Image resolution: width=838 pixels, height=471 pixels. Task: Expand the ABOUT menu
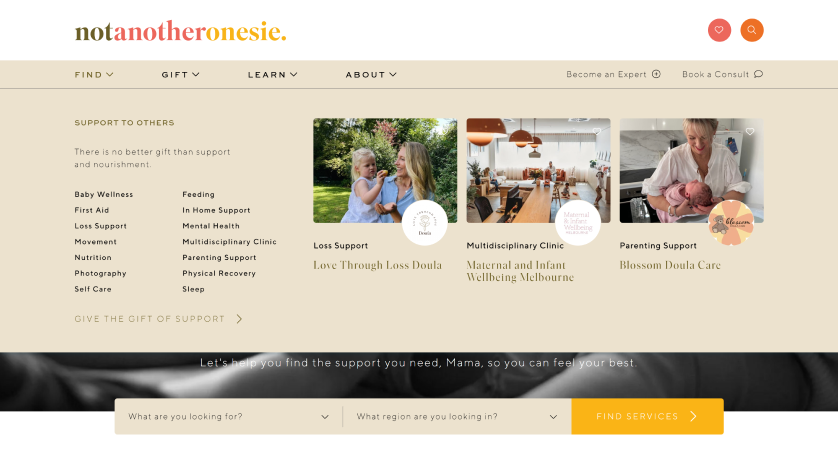point(371,75)
